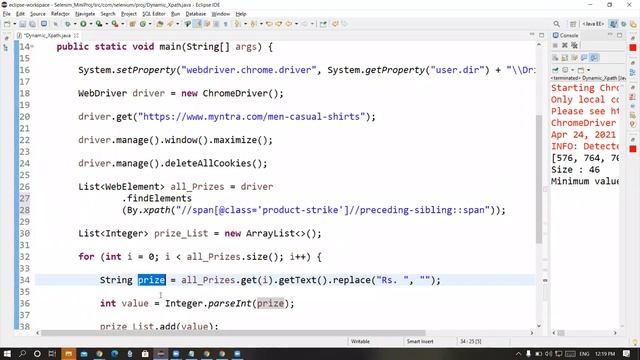Open the SQL Editor menu
The height and width of the screenshot is (360, 640).
[153, 14]
